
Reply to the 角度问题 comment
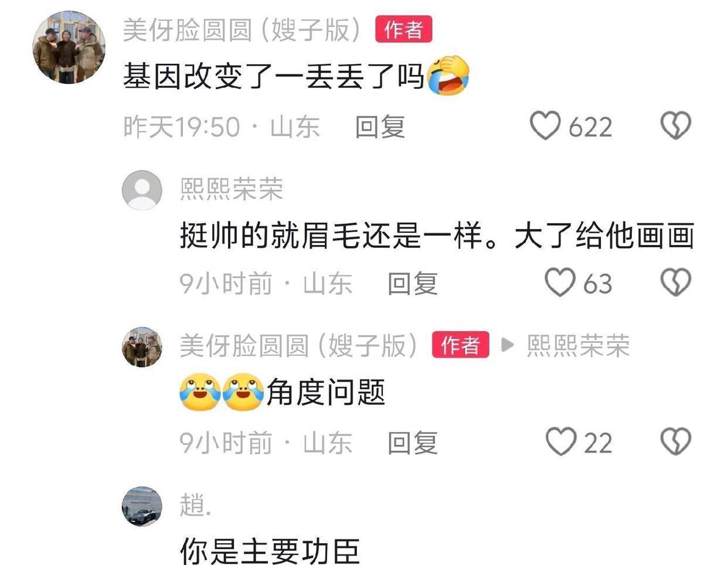point(413,443)
